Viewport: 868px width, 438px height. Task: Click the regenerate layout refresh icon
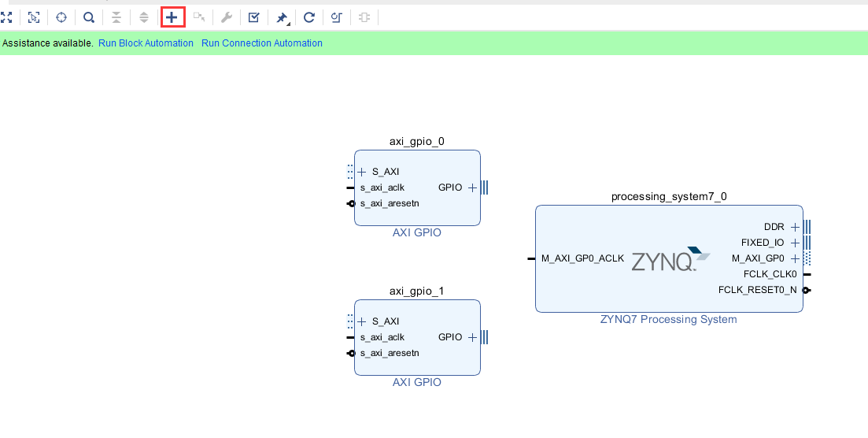point(309,18)
